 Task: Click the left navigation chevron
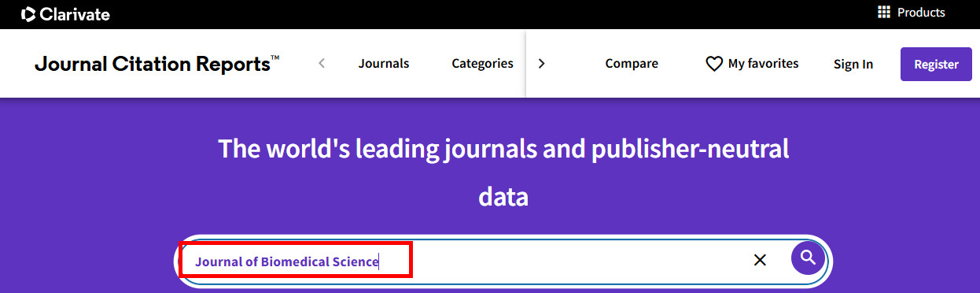(x=322, y=64)
